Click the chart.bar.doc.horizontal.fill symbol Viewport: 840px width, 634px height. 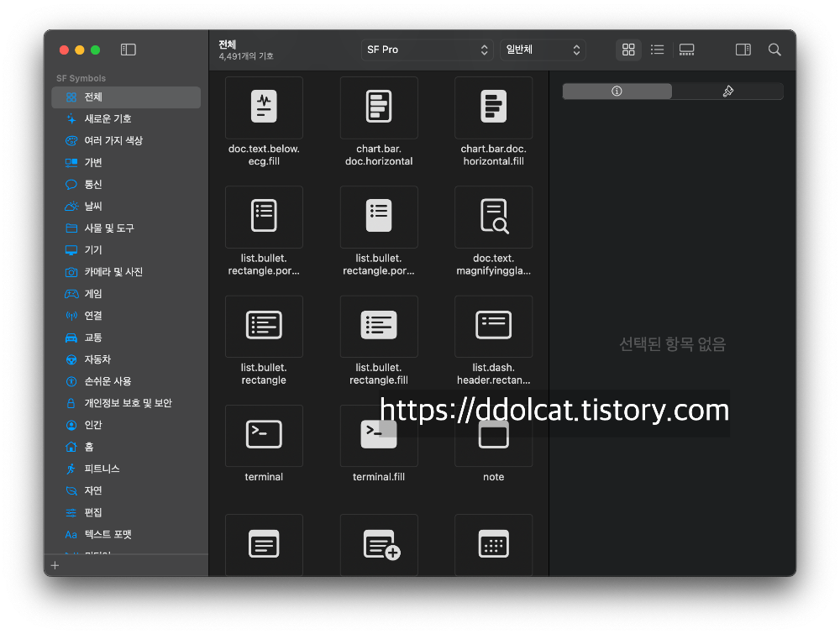point(493,107)
